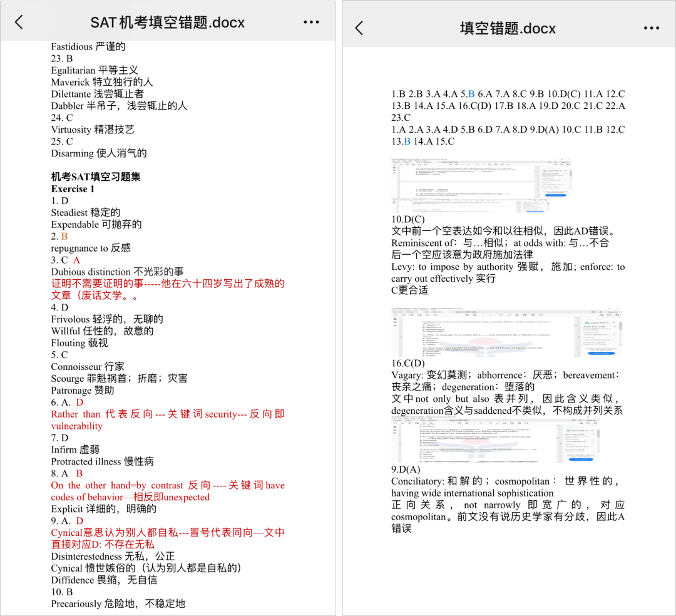Viewport: 676px width, 616px height.
Task: Select the Exercise 1 heading
Action: coord(73,189)
